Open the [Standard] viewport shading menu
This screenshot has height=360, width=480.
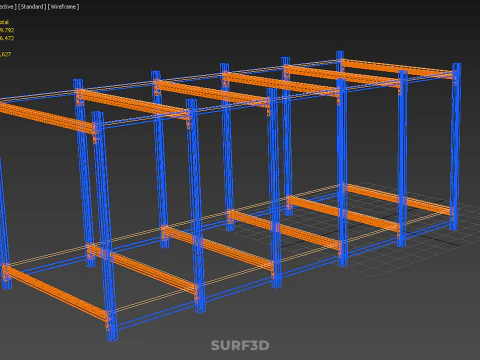[x=32, y=7]
